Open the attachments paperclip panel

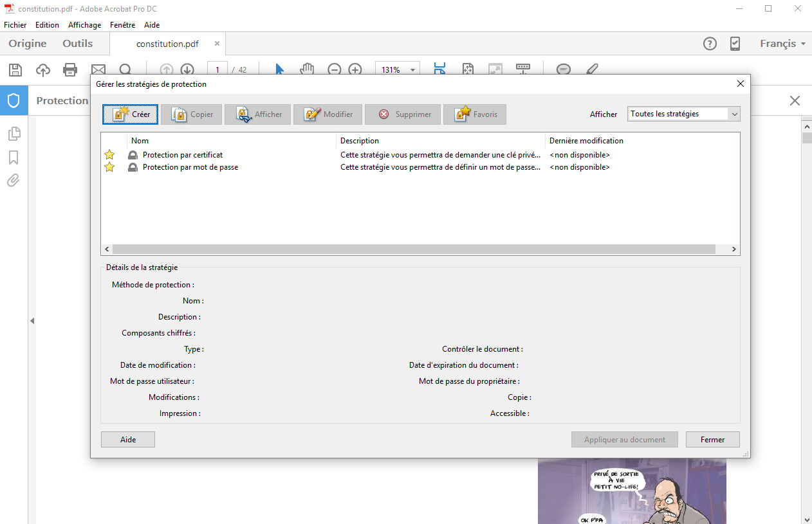tap(14, 181)
